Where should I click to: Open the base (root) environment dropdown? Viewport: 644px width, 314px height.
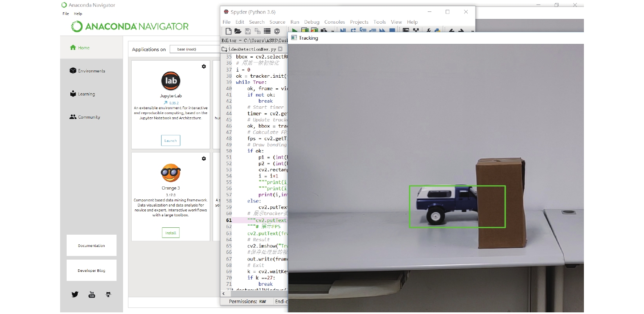pyautogui.click(x=195, y=49)
